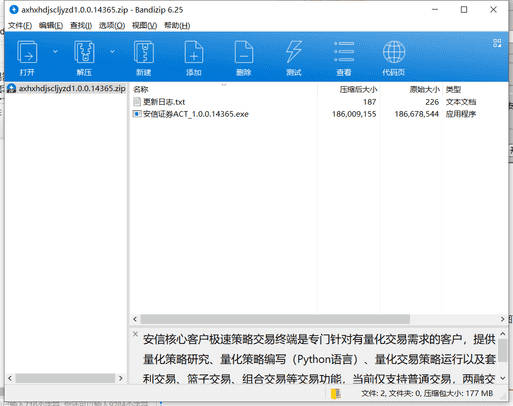
Task: Expand the Extract button dropdown arrow
Action: coord(112,51)
